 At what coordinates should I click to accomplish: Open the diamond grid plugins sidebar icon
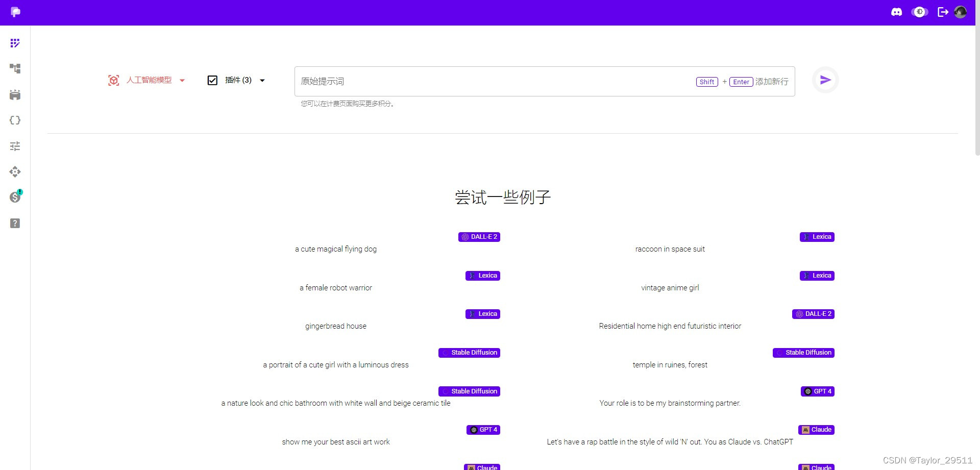(15, 171)
